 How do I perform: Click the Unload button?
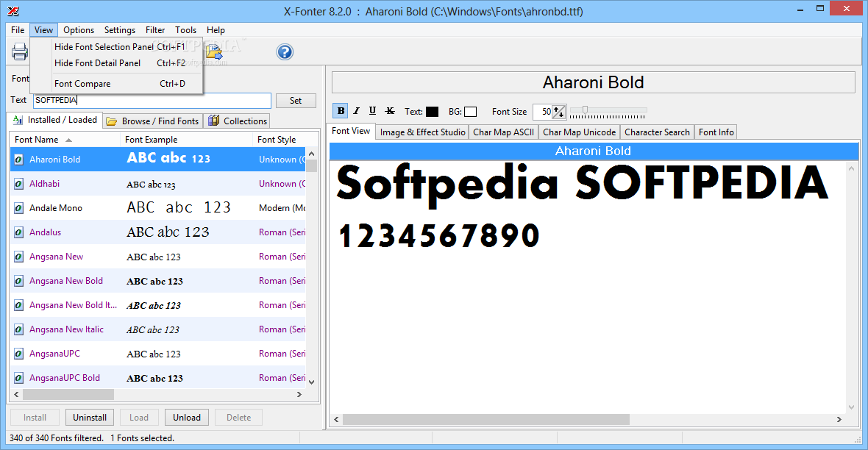[x=187, y=418]
